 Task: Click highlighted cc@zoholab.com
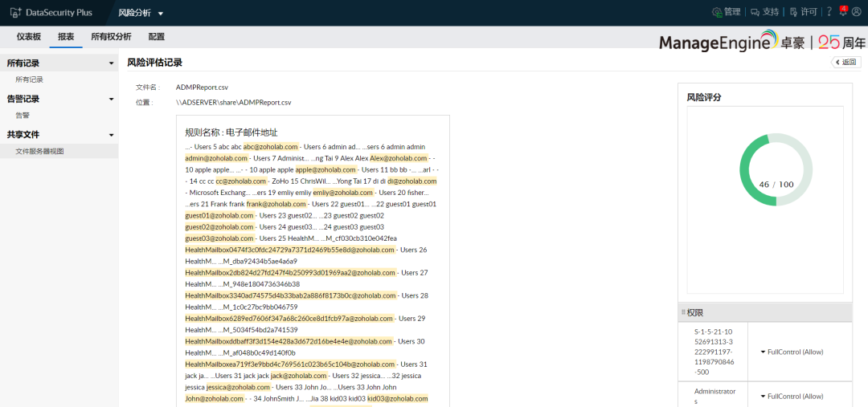[241, 181]
